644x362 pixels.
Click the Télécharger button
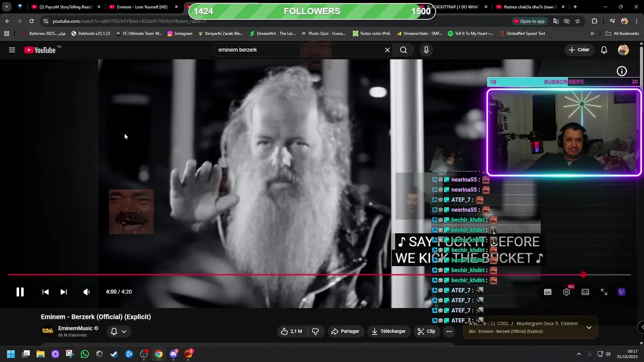(x=388, y=331)
